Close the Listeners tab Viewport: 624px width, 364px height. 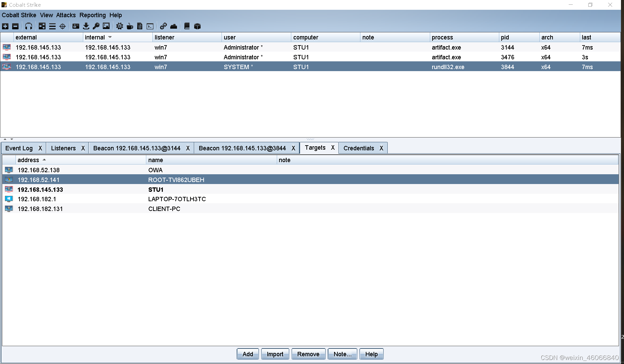83,148
